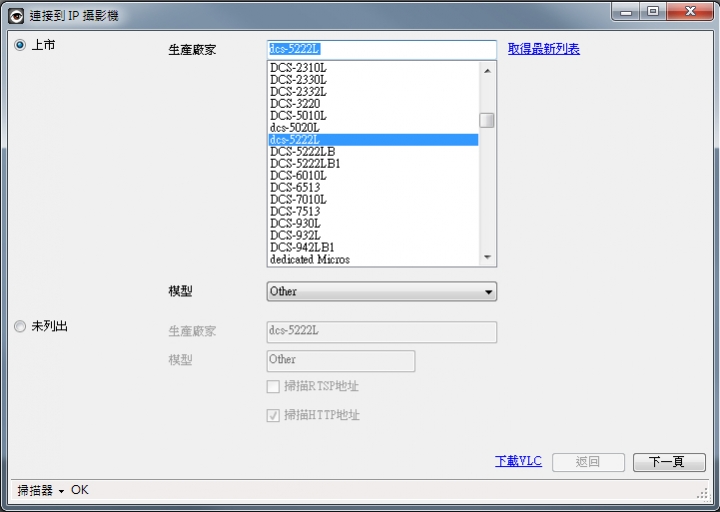Select dcs-5020L in the list
This screenshot has width=720, height=512.
coord(373,128)
